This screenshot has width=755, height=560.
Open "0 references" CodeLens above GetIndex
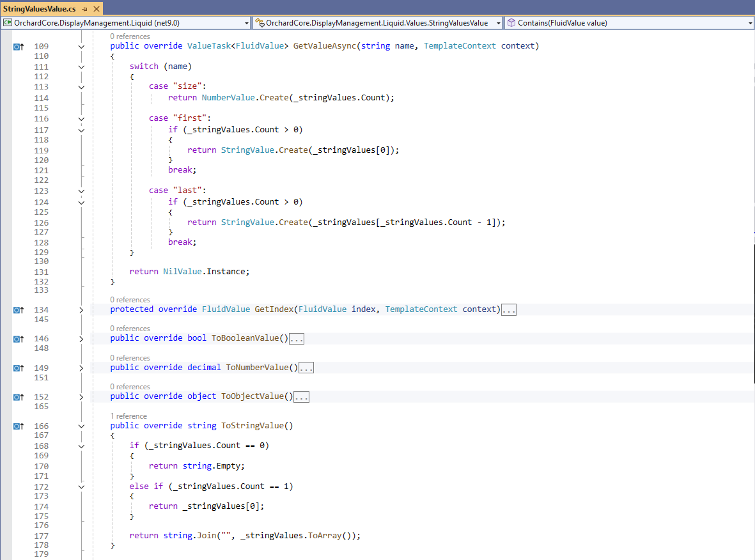pyautogui.click(x=130, y=300)
